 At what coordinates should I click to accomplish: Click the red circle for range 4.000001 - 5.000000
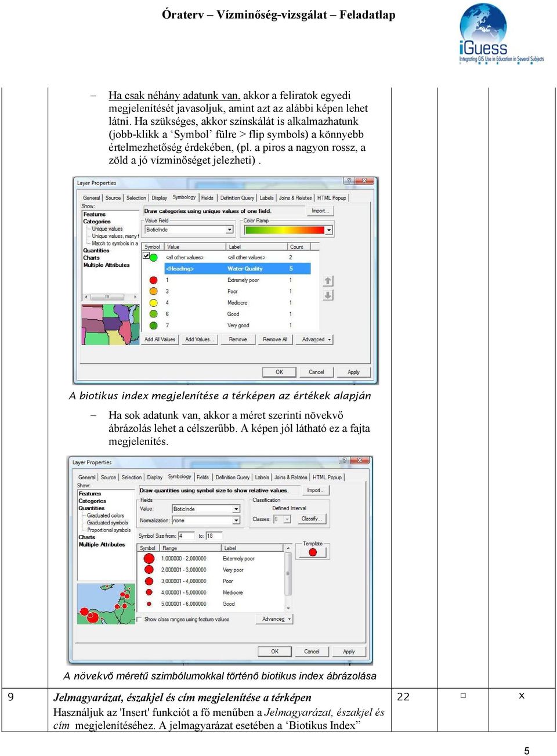pyautogui.click(x=149, y=592)
